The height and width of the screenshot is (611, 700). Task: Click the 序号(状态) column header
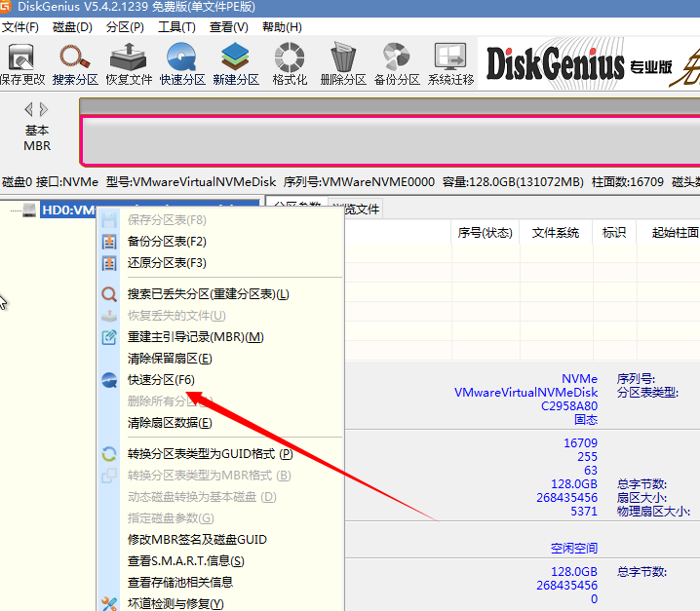[486, 233]
